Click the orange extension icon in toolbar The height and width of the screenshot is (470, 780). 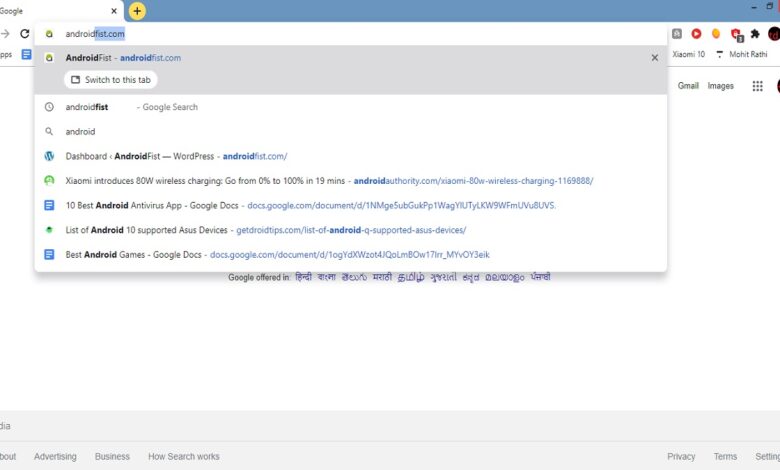pyautogui.click(x=716, y=33)
